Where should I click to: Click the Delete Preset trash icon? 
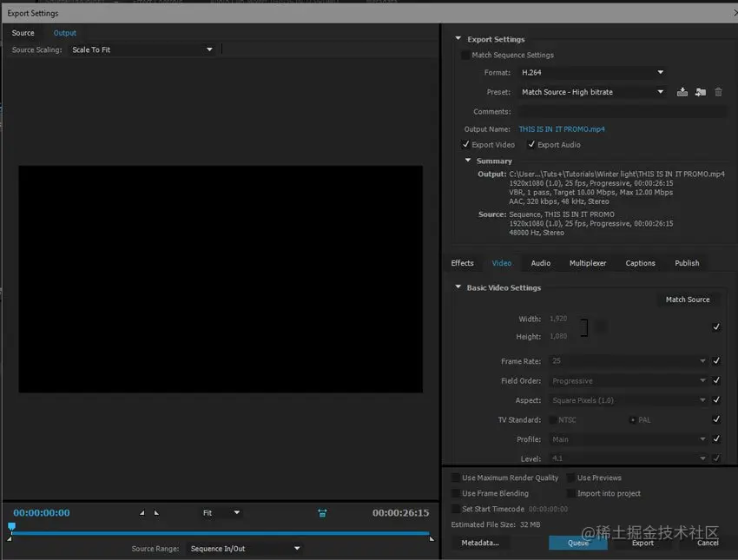click(718, 91)
